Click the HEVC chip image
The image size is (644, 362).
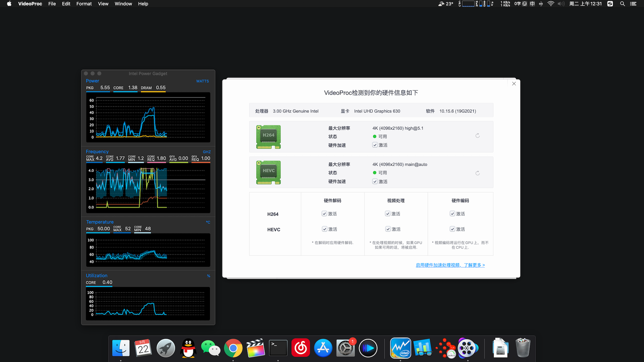tap(268, 172)
